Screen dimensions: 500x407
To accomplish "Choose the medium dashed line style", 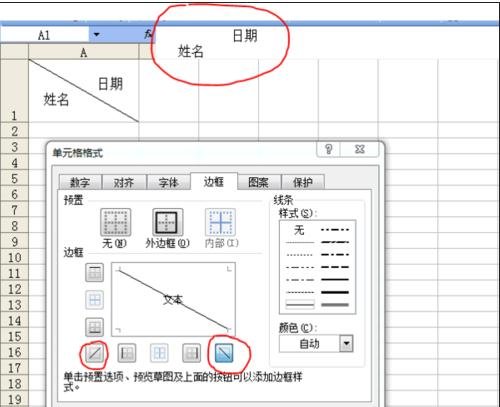I will pos(335,267).
